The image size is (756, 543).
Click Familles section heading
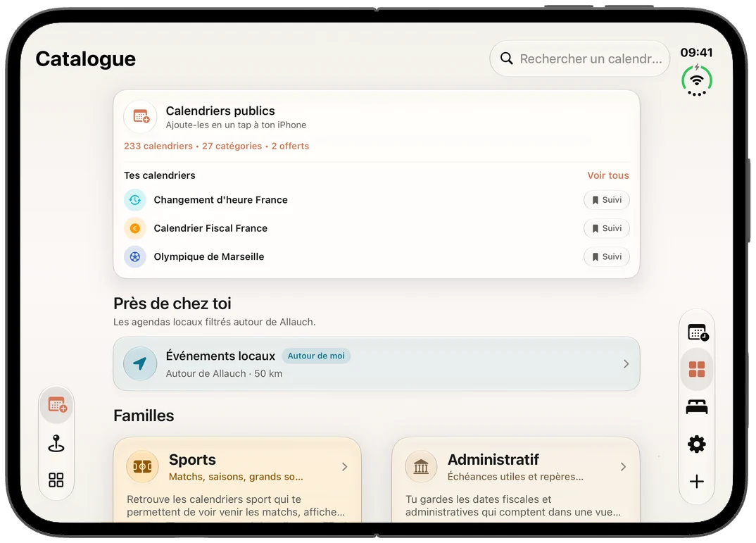pyautogui.click(x=144, y=416)
